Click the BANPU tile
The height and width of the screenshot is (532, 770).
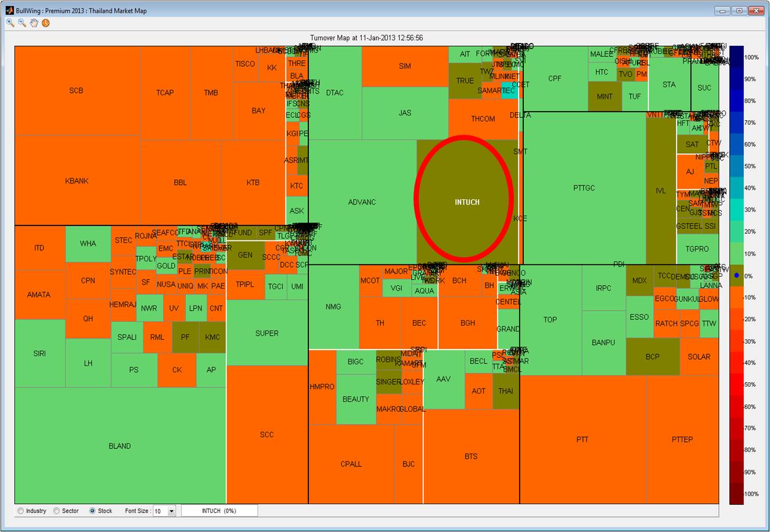click(604, 343)
